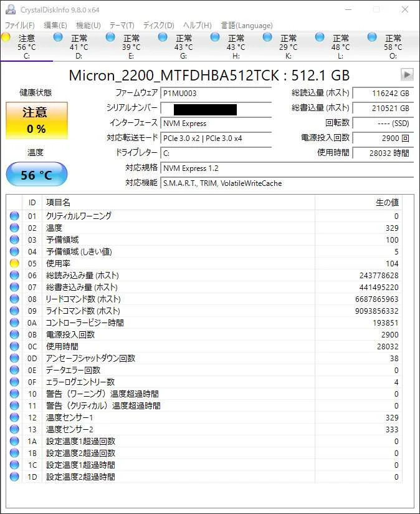Click the next disk arrow button

click(408, 75)
